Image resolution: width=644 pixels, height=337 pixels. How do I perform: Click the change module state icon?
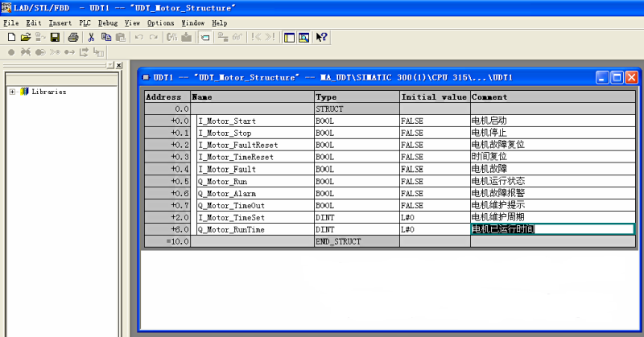coord(171,37)
